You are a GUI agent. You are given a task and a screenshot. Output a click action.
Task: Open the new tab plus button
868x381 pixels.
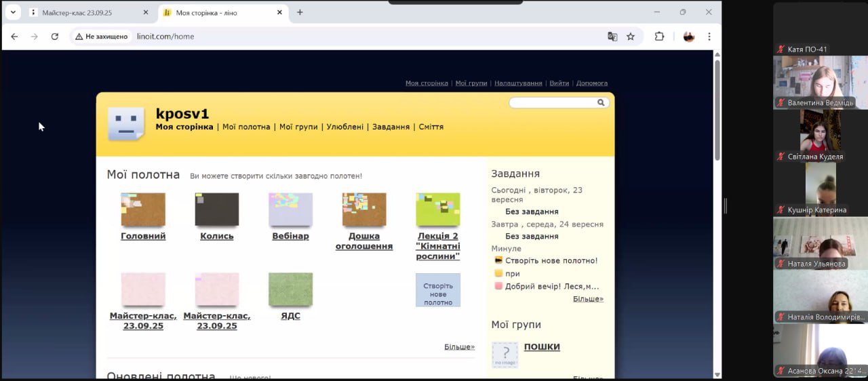tap(300, 12)
